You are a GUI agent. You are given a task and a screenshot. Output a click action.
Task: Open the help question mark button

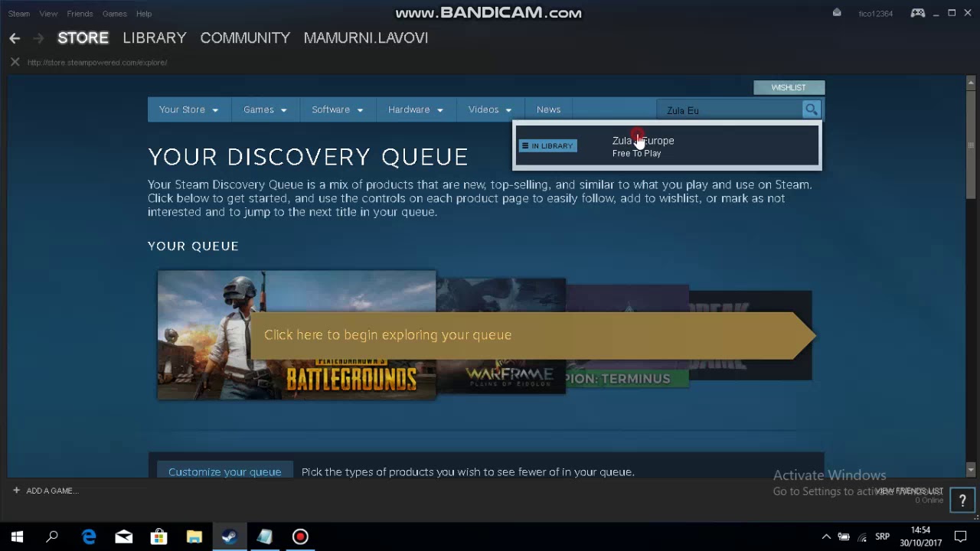click(962, 500)
